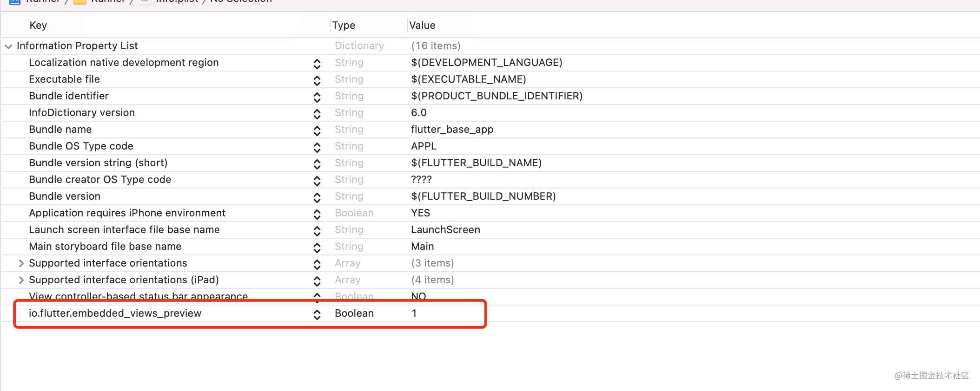The height and width of the screenshot is (391, 980).
Task: Open key stepper for Bundle creator OS Type code
Action: click(317, 181)
